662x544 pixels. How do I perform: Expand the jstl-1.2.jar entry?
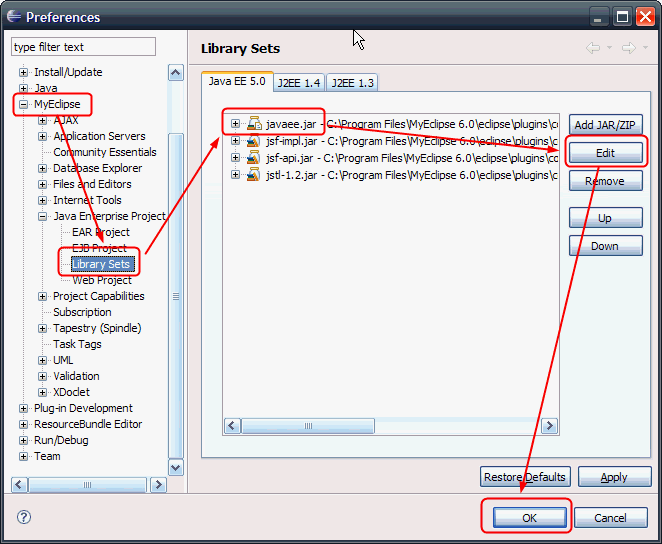235,174
